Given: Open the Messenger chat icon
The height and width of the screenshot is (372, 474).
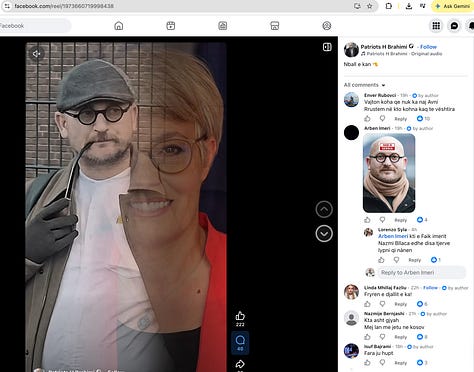Looking at the screenshot, I should pos(454,26).
